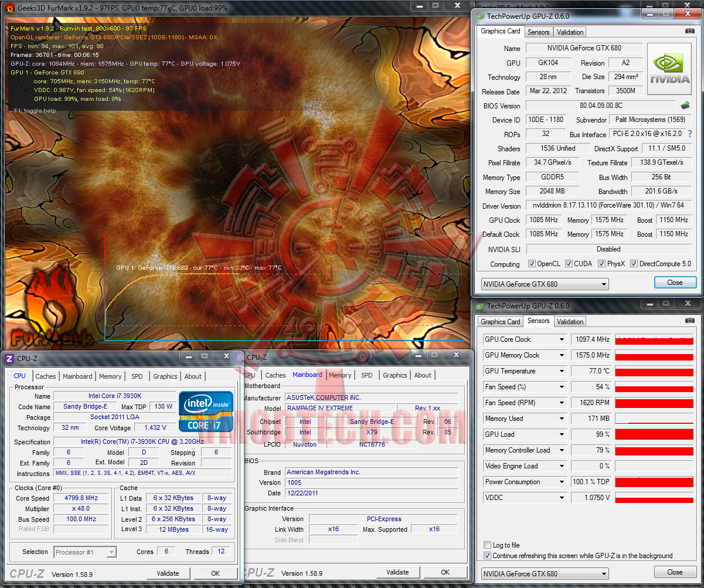Click the BIOS save chip icon
Viewport: 704px width, 588px height.
[x=685, y=106]
